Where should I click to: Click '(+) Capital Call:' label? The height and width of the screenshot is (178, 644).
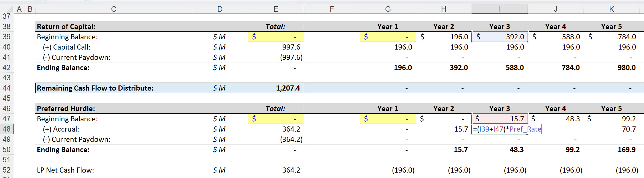pyautogui.click(x=67, y=47)
